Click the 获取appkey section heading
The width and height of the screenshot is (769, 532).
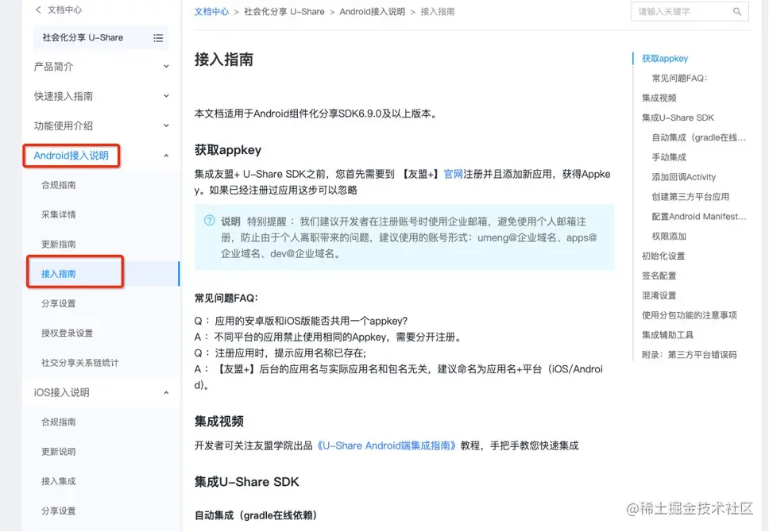point(227,149)
